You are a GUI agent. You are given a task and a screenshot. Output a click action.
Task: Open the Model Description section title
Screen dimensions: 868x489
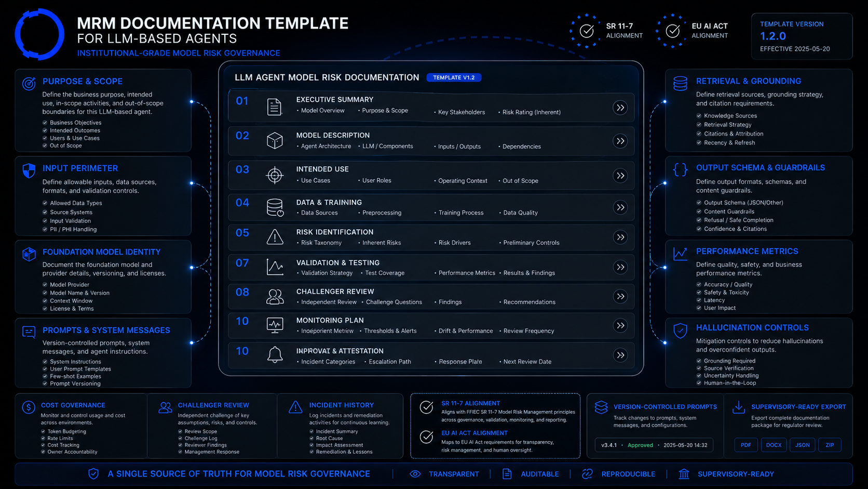point(333,135)
